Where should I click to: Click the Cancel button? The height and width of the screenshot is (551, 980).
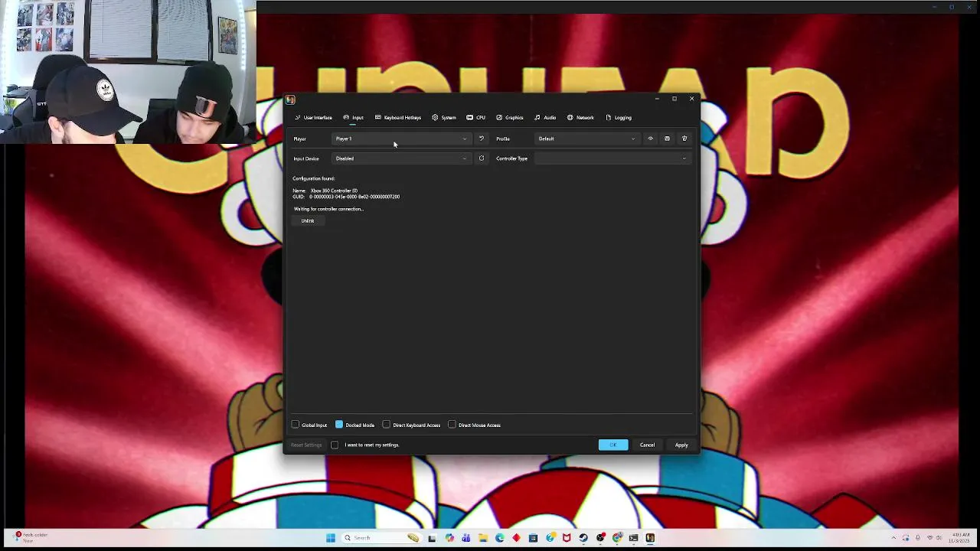[x=648, y=445]
